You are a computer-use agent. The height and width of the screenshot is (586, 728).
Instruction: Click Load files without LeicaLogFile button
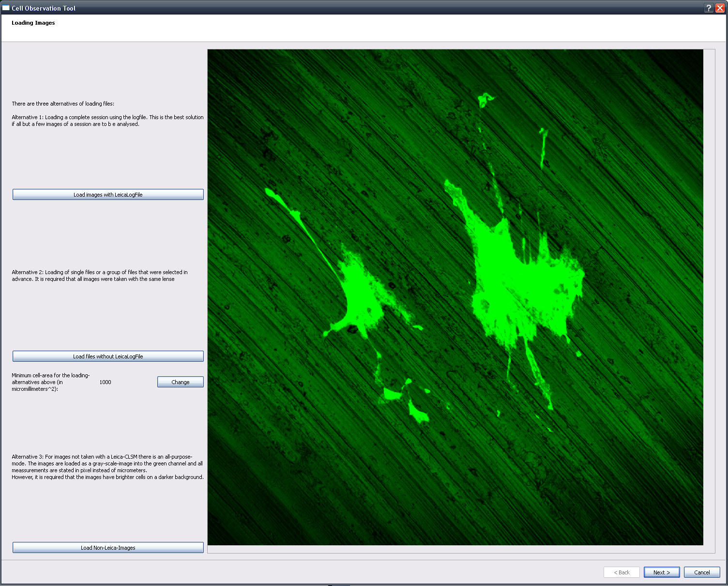pos(108,356)
